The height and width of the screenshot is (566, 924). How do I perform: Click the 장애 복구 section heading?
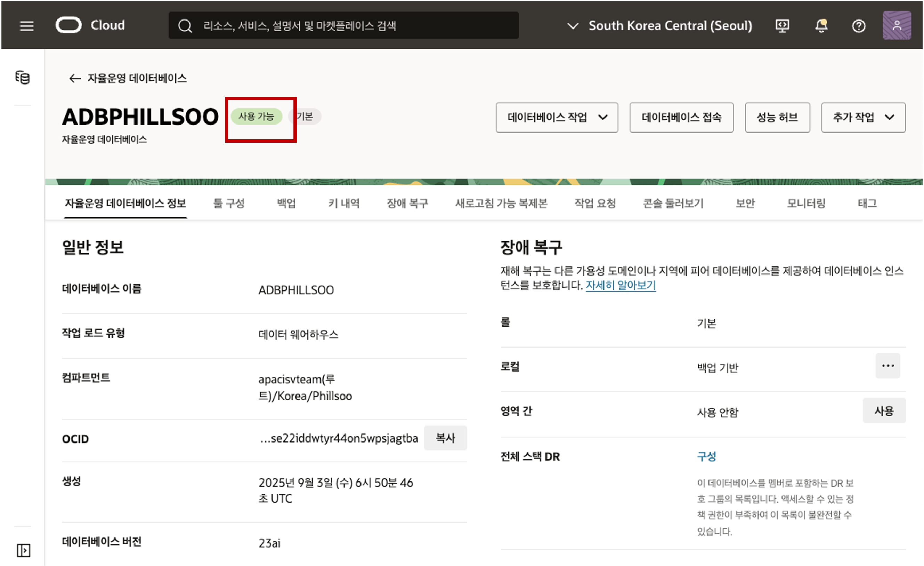531,247
